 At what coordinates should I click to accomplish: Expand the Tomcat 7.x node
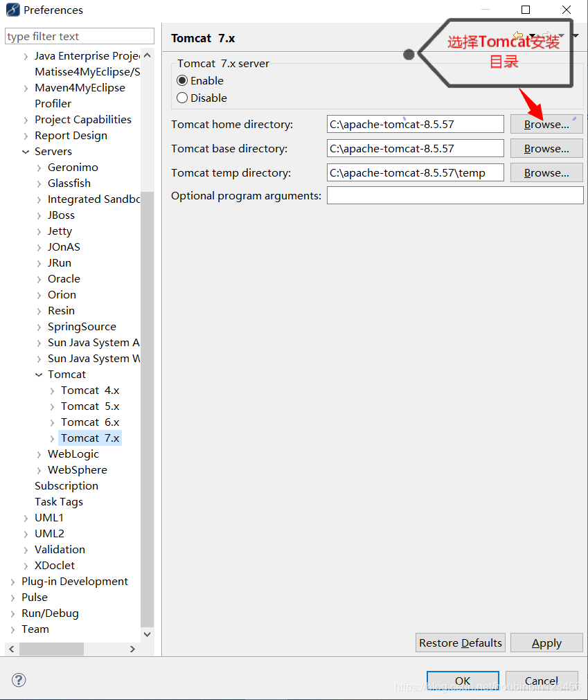52,438
